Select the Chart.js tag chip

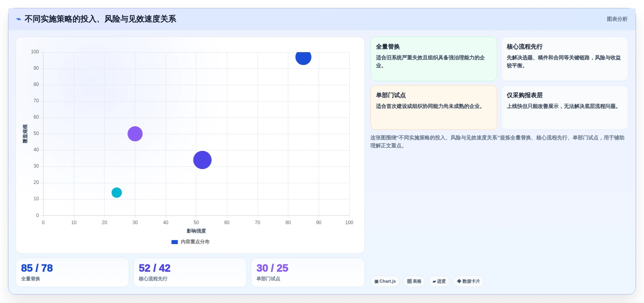click(x=385, y=281)
